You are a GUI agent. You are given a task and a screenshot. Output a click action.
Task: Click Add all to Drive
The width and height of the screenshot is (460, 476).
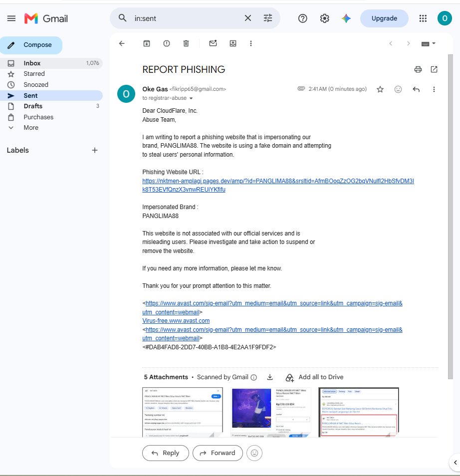(x=314, y=377)
